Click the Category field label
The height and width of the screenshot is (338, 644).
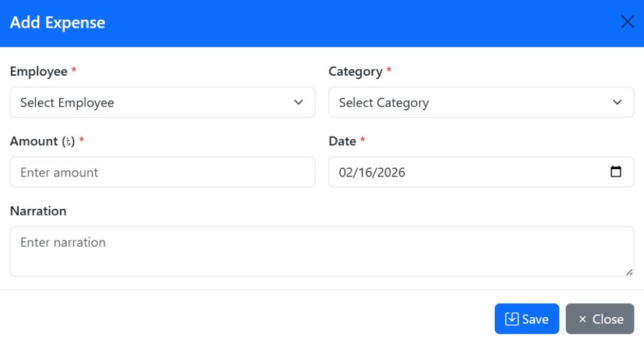tap(355, 72)
